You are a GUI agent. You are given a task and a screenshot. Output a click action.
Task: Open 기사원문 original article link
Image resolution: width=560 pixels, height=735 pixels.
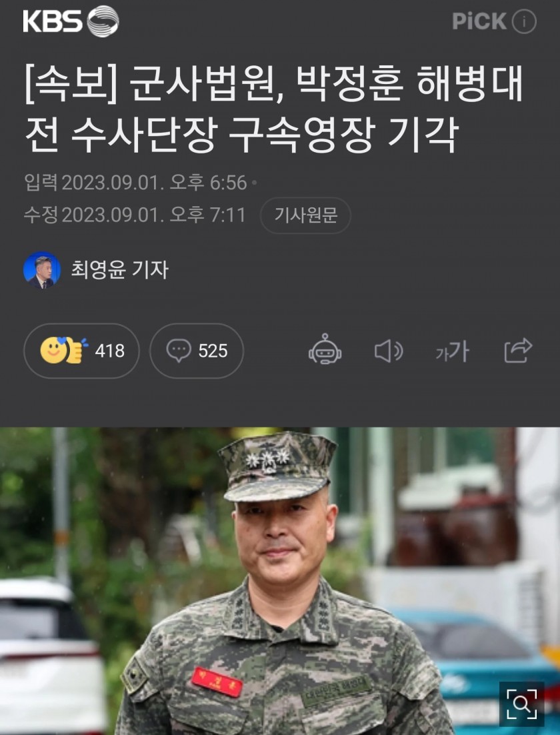click(305, 215)
